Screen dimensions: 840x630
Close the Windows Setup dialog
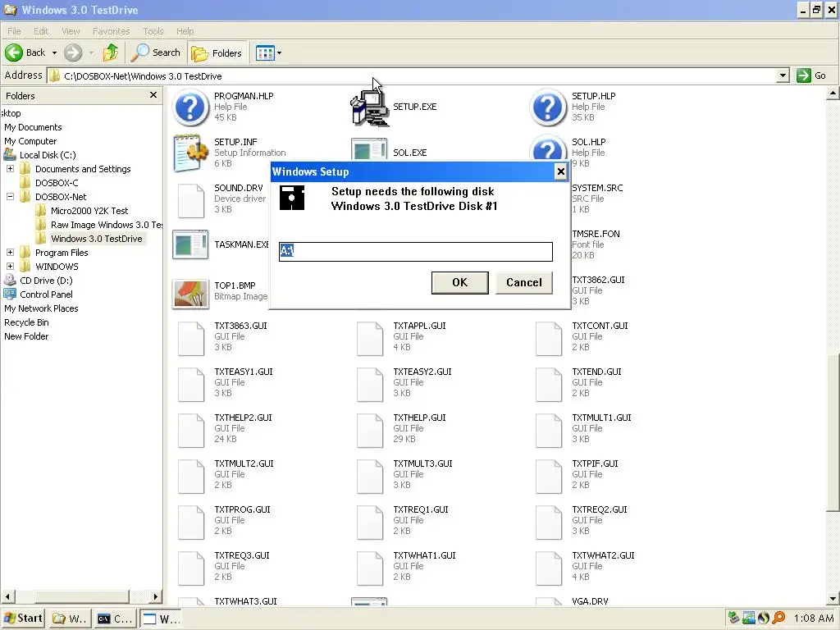[560, 171]
